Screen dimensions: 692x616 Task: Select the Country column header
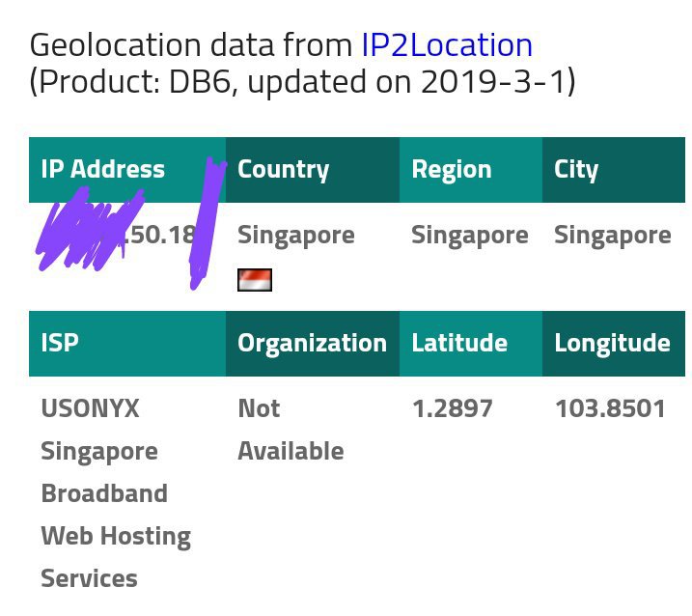click(x=313, y=170)
